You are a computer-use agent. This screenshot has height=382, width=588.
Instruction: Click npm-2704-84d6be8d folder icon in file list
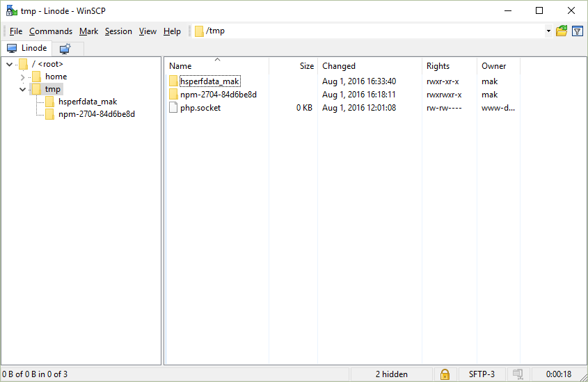(173, 95)
